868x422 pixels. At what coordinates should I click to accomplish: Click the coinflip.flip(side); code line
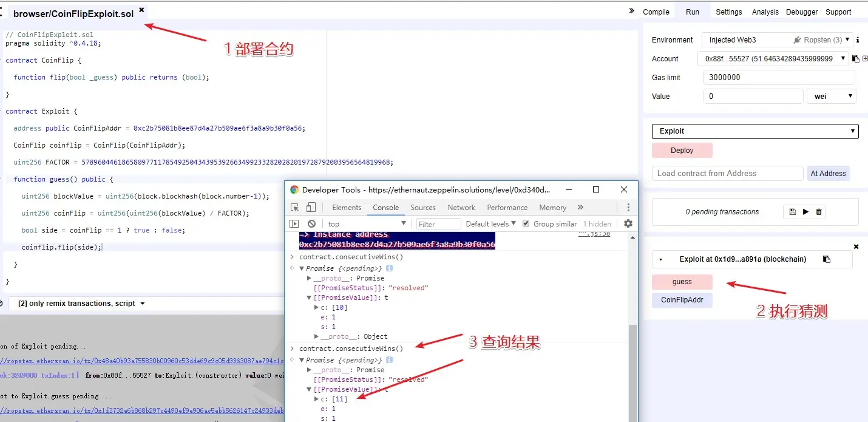coord(62,248)
